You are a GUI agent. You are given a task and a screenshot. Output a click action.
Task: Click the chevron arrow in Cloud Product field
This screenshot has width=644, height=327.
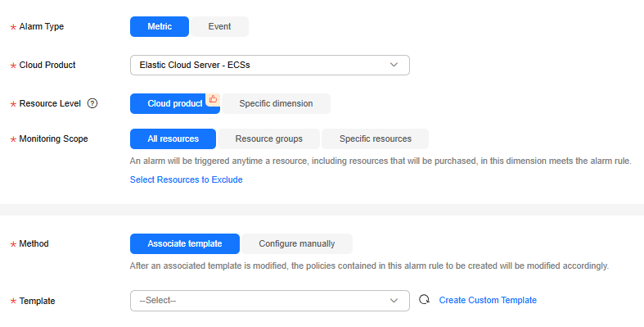tap(394, 65)
